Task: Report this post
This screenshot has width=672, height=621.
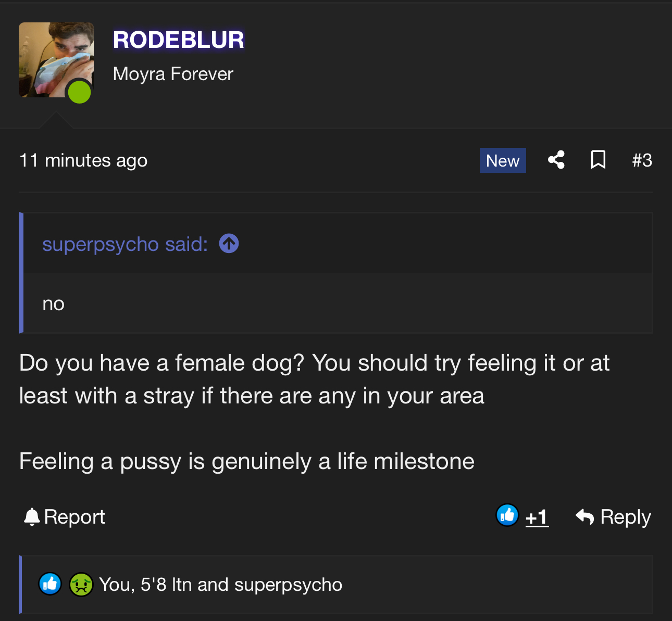Action: 65,517
